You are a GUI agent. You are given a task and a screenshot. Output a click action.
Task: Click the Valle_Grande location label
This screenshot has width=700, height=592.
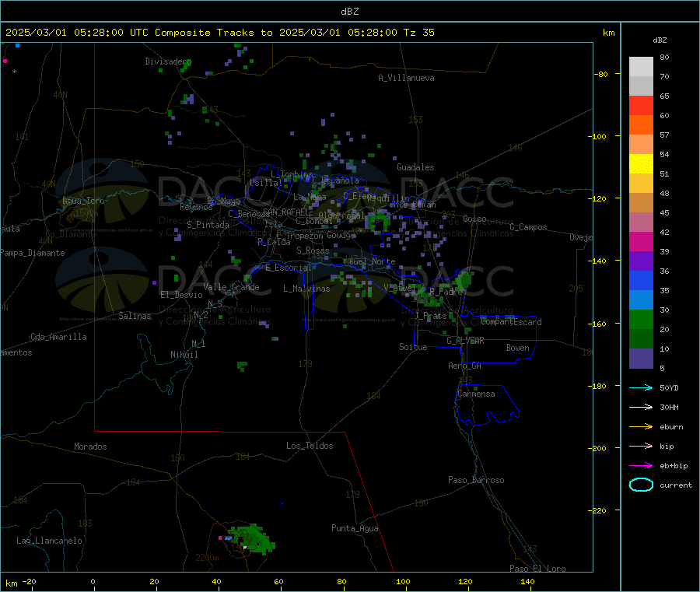tap(231, 287)
